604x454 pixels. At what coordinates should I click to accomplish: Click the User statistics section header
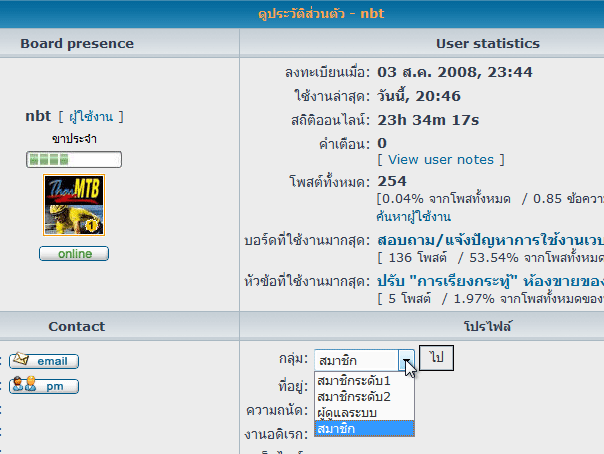click(487, 44)
